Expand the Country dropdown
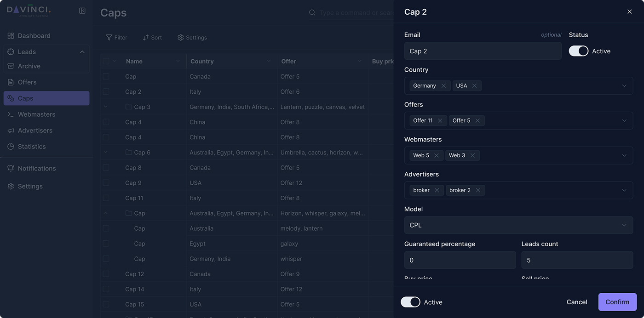644x318 pixels. pyautogui.click(x=624, y=86)
